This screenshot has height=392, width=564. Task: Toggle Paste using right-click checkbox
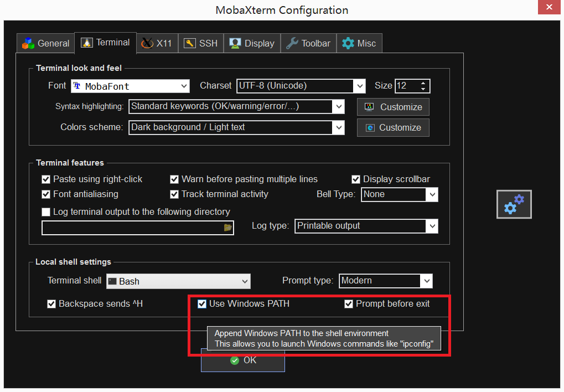[x=46, y=179]
